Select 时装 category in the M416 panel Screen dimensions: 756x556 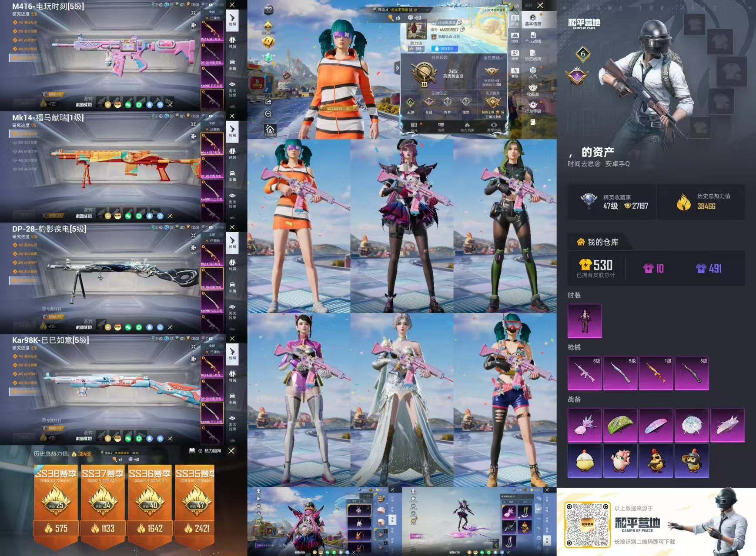coord(232,43)
